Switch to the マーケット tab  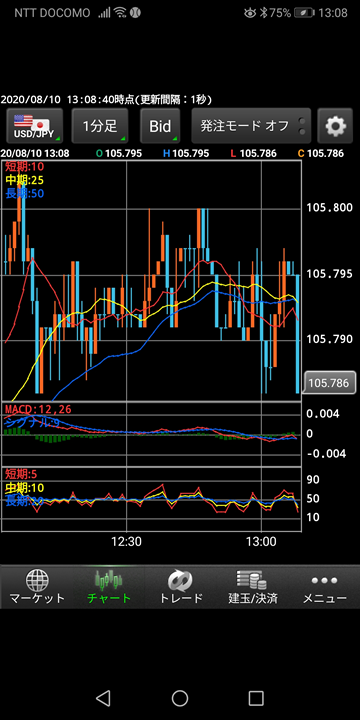[37, 587]
